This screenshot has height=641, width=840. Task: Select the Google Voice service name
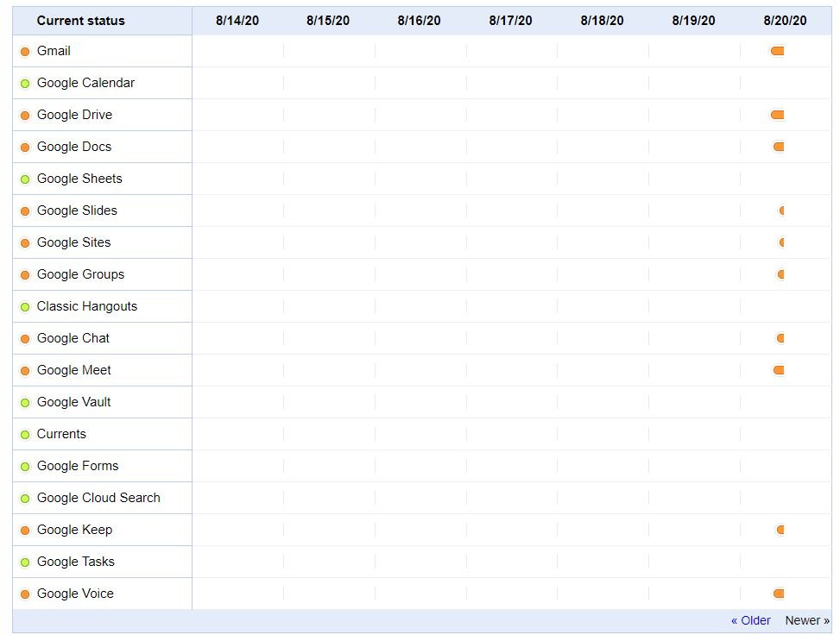pos(75,594)
